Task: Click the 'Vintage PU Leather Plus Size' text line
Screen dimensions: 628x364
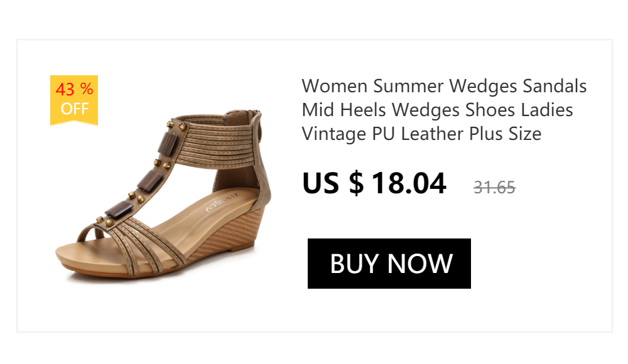Action: (421, 134)
